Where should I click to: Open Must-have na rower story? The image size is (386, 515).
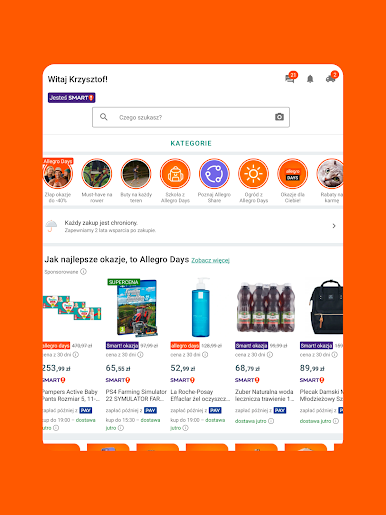(97, 174)
